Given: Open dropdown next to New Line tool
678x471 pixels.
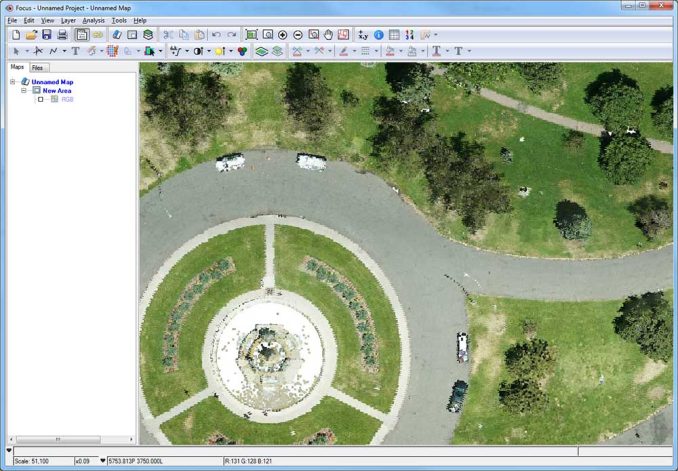Looking at the screenshot, I should [x=64, y=51].
